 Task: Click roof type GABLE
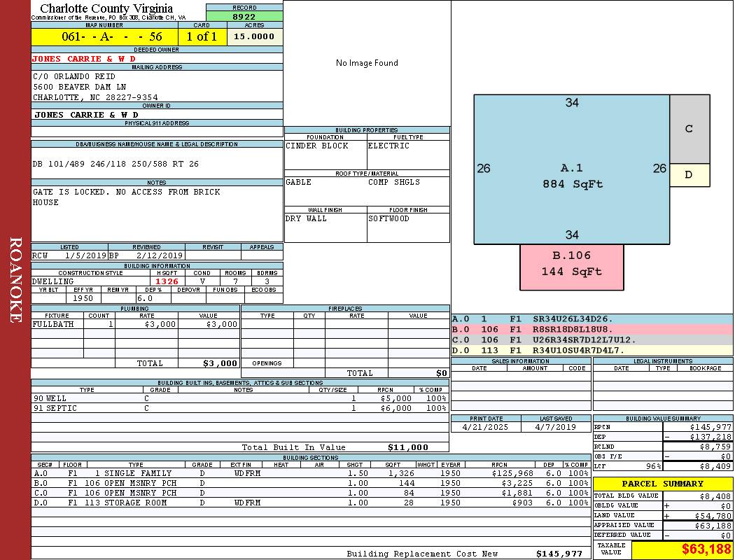(298, 182)
